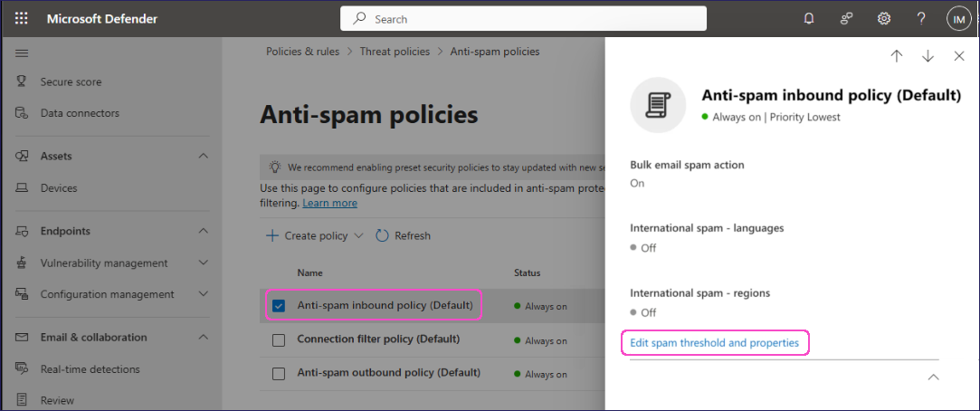Image resolution: width=980 pixels, height=411 pixels.
Task: Open the notifications bell icon
Action: tap(809, 18)
